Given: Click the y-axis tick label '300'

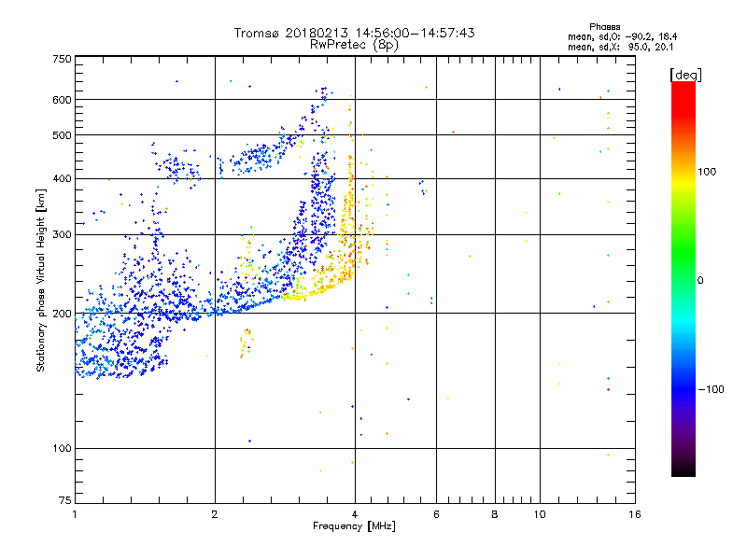Looking at the screenshot, I should (x=62, y=235).
